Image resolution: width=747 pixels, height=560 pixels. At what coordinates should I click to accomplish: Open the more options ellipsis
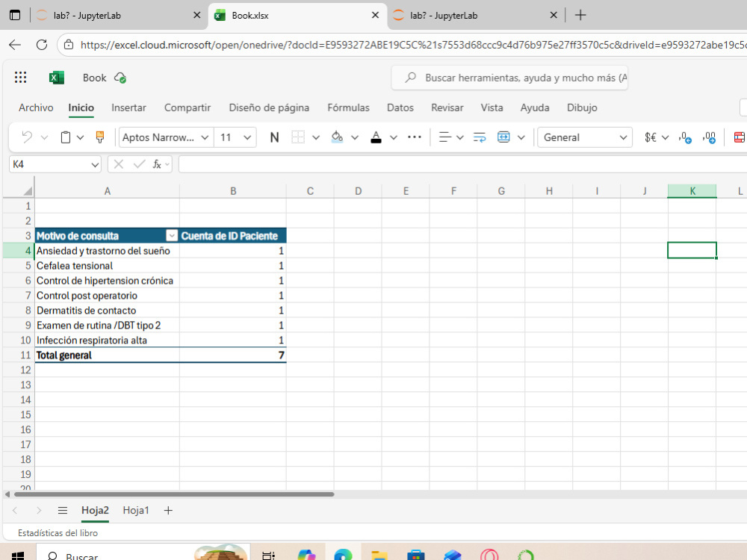(415, 137)
